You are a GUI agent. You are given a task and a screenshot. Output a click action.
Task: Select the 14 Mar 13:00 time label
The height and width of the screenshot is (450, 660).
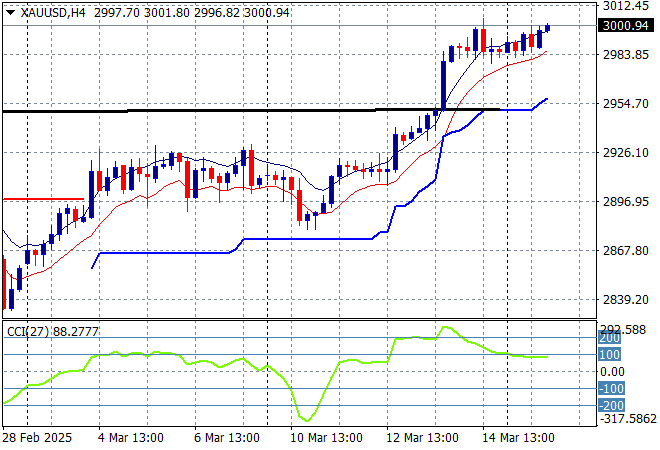(518, 438)
